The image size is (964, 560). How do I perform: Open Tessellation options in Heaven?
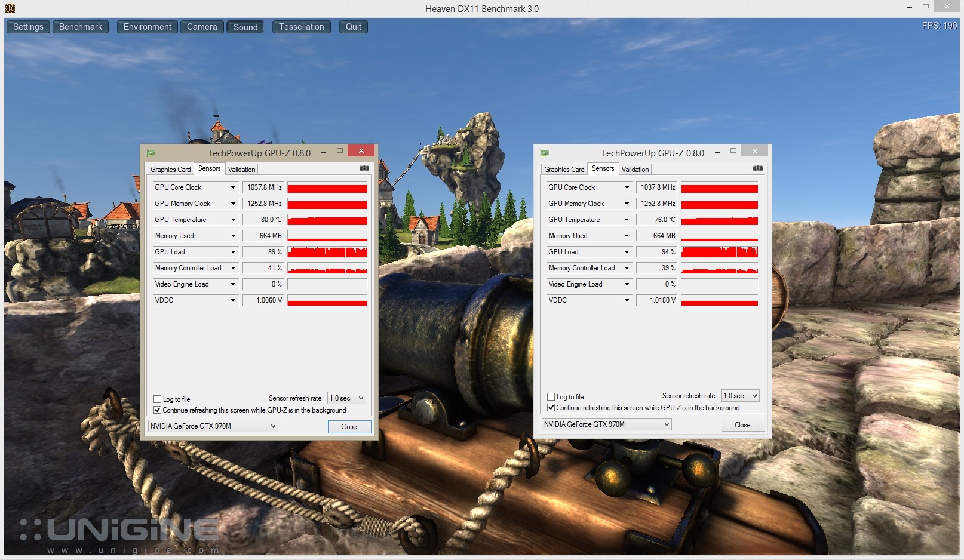302,27
